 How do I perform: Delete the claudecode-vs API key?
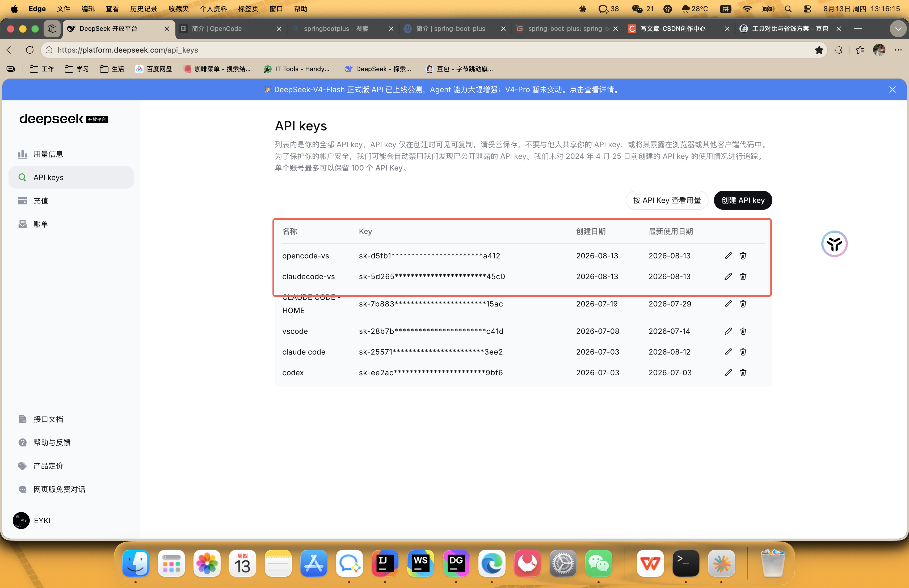coord(743,276)
